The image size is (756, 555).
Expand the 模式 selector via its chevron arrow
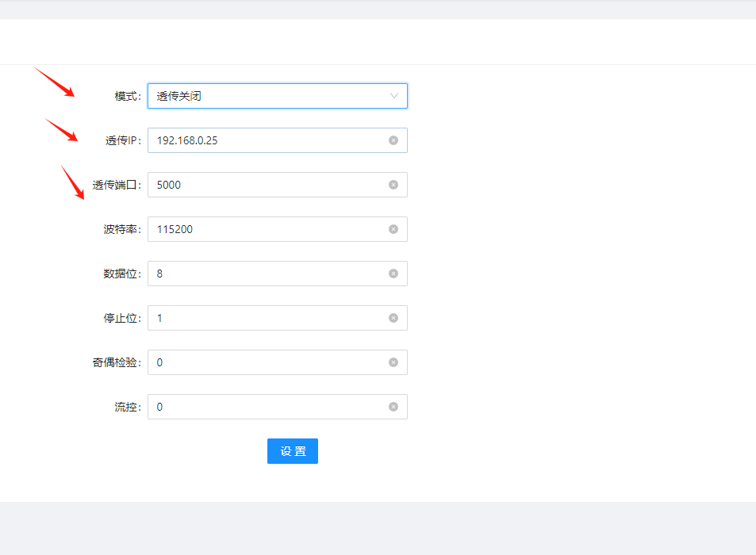tap(394, 96)
